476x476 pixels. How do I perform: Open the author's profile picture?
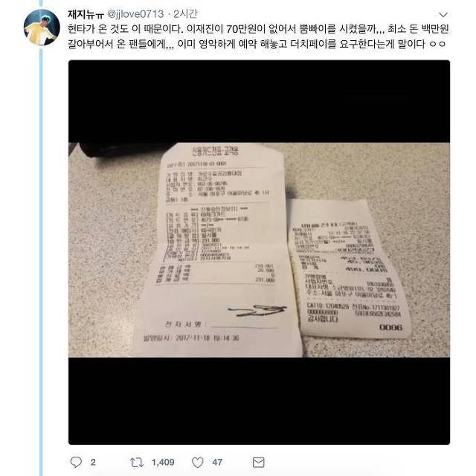42,28
